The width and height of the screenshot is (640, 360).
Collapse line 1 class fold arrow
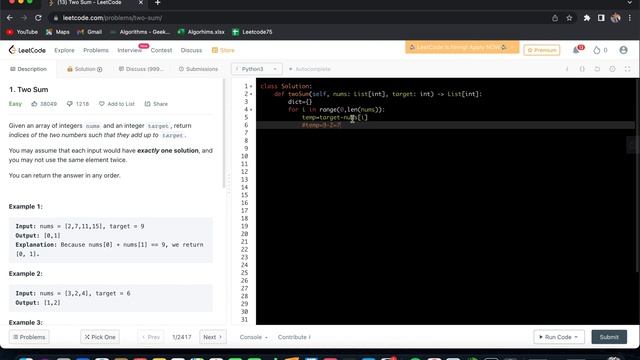point(251,87)
